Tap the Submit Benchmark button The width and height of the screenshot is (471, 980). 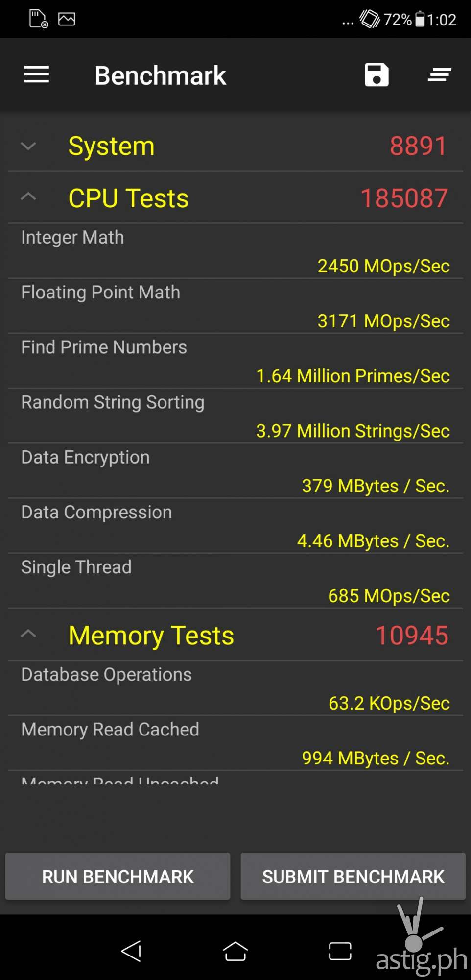pos(353,877)
